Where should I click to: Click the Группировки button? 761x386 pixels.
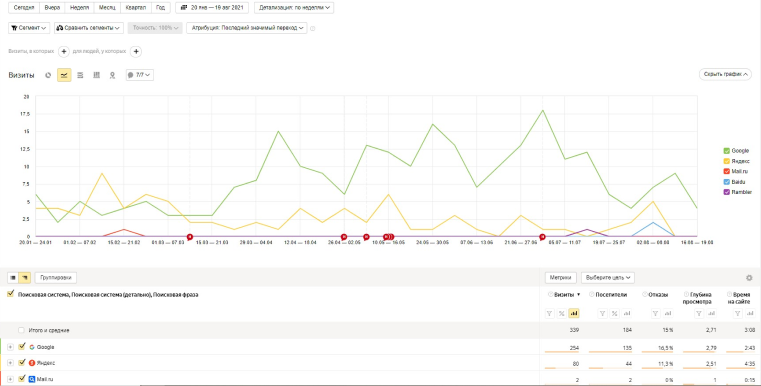pyautogui.click(x=56, y=278)
